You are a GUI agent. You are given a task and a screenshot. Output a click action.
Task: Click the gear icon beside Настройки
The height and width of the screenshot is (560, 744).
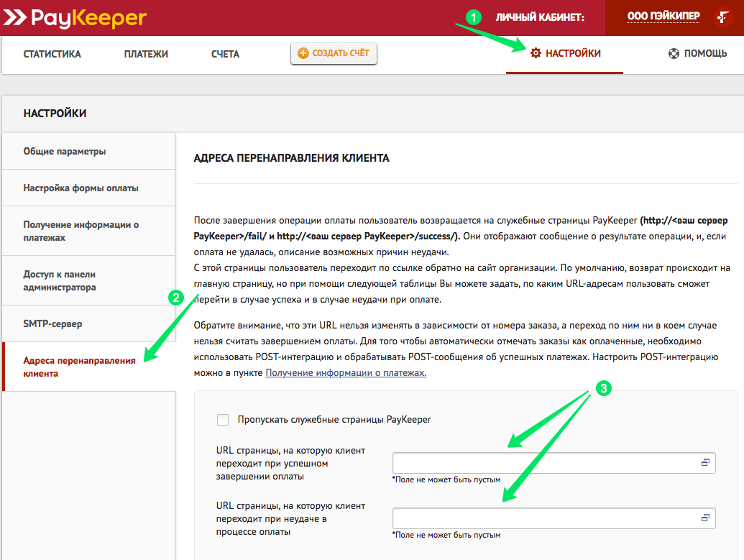[x=536, y=53]
